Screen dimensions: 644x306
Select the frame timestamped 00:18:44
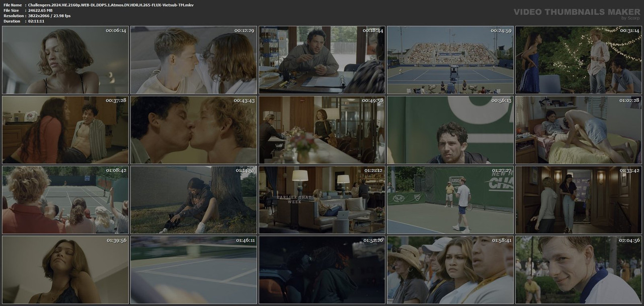[322, 60]
